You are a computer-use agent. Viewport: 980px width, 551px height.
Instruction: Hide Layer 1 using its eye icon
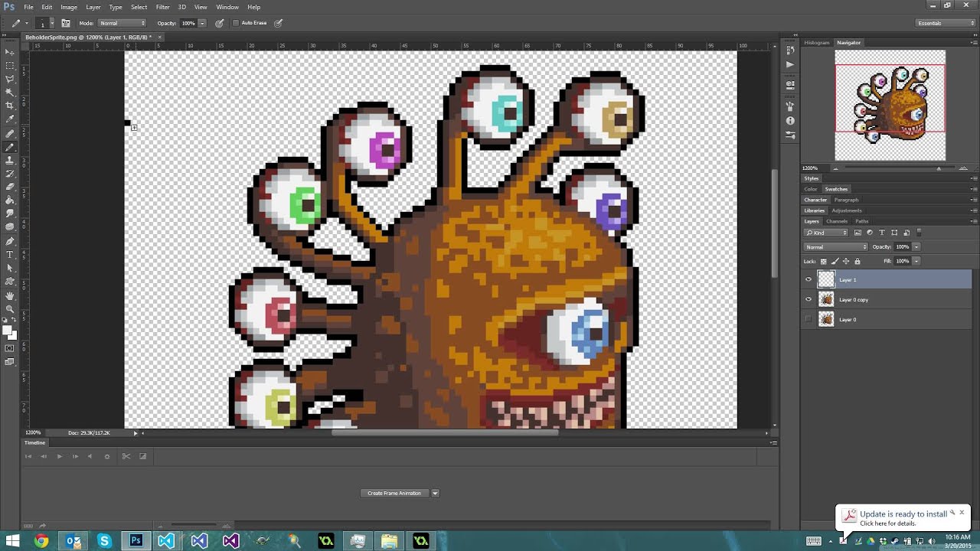coord(808,279)
